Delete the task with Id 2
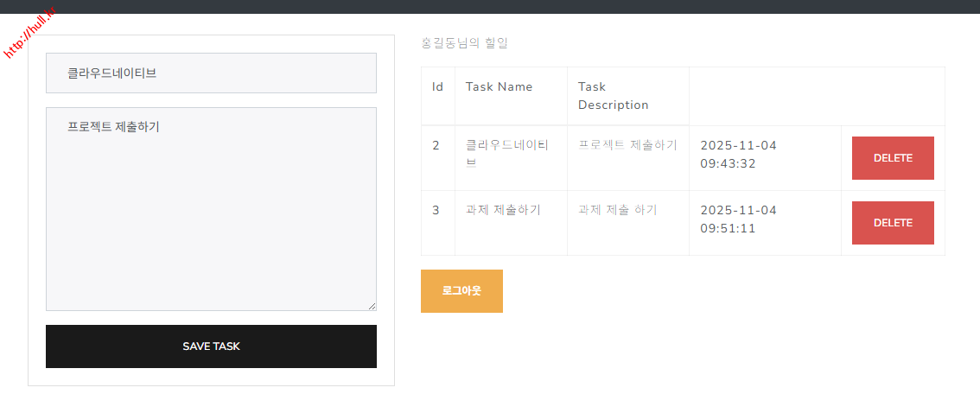This screenshot has width=980, height=394. [x=892, y=158]
